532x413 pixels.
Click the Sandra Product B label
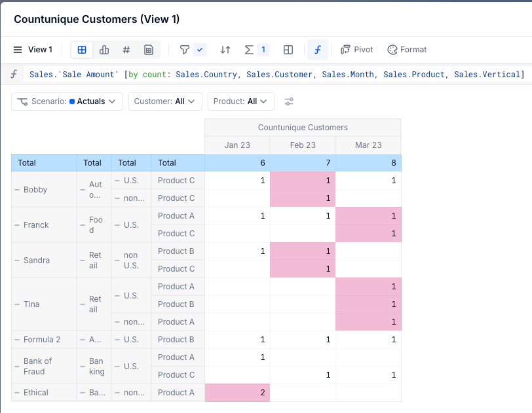pyautogui.click(x=176, y=251)
